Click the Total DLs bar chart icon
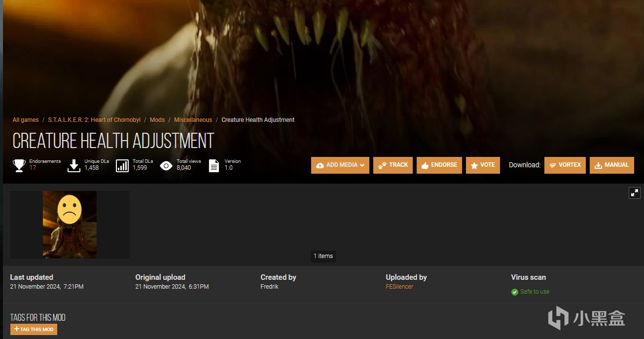 tap(122, 165)
